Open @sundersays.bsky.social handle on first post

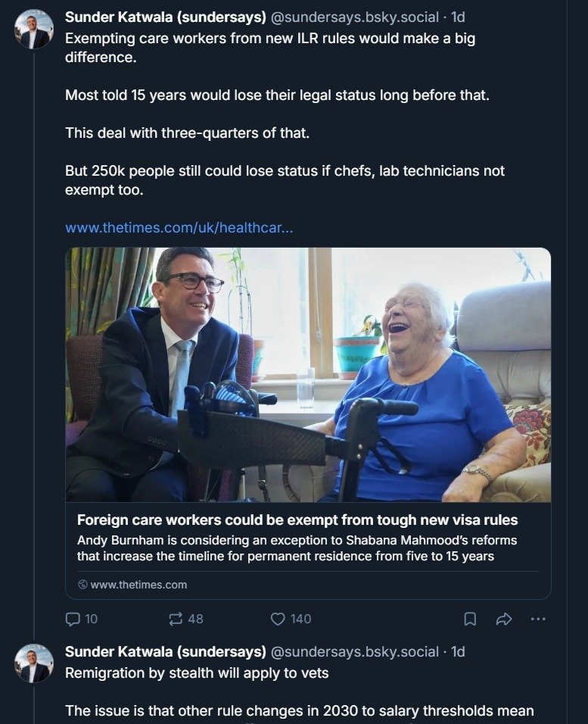coord(354,17)
